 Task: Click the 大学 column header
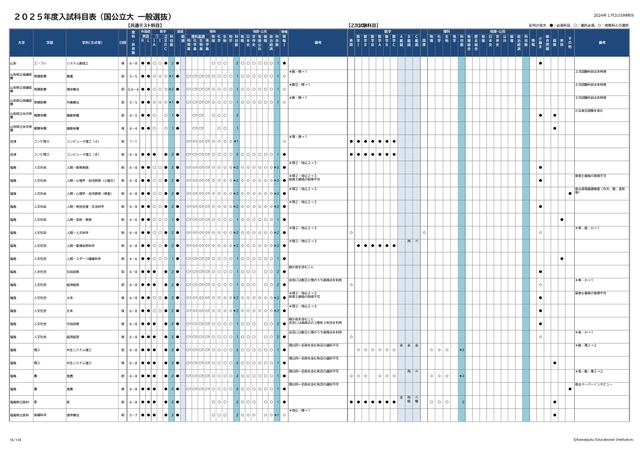[x=19, y=43]
